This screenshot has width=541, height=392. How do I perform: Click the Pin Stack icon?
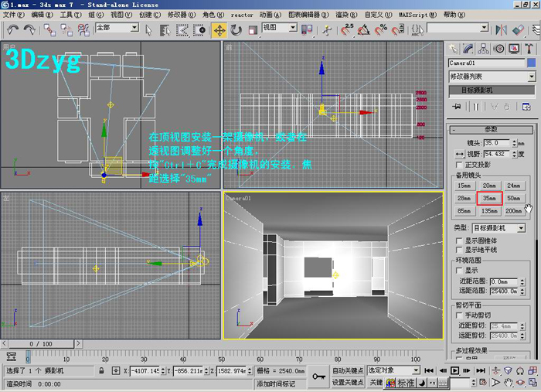[457, 107]
